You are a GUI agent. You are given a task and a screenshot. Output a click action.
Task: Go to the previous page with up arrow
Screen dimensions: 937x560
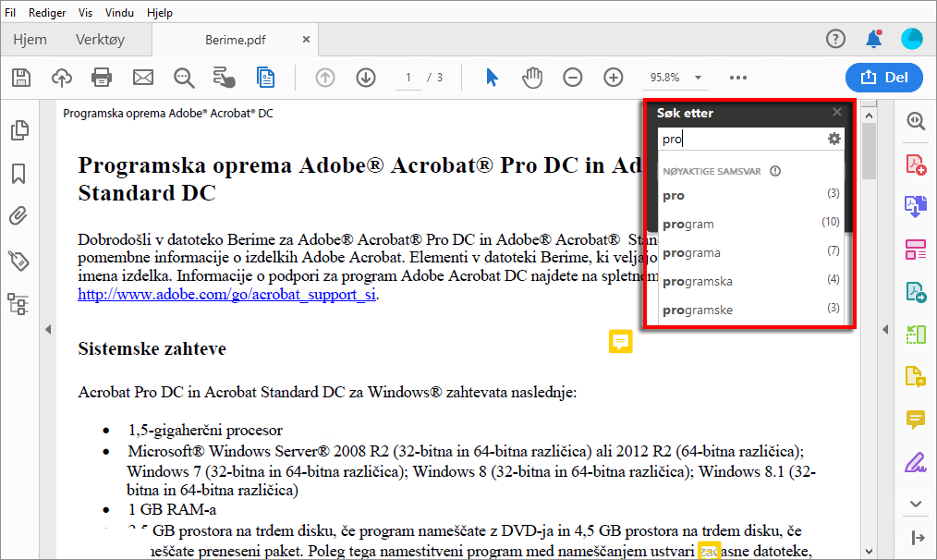click(325, 78)
